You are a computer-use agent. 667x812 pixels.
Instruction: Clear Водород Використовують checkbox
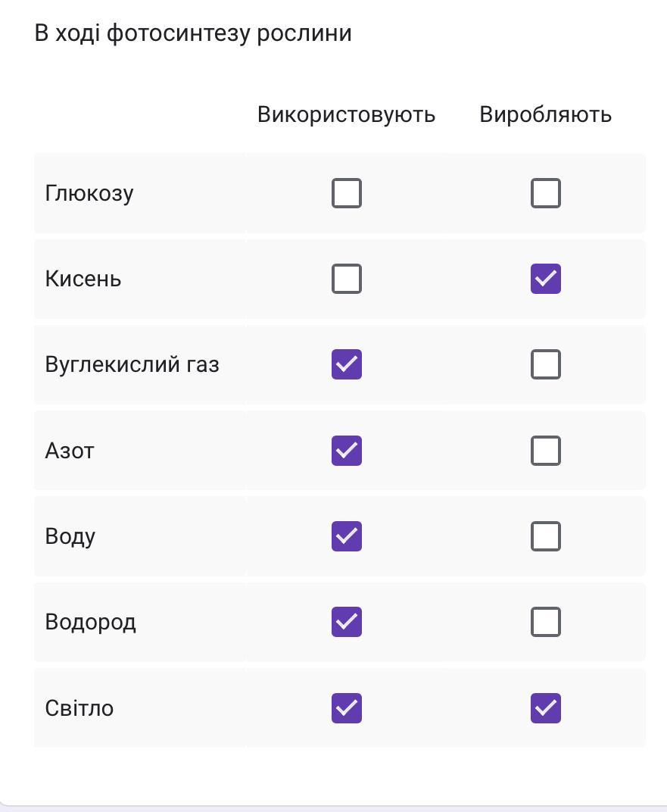(x=346, y=621)
